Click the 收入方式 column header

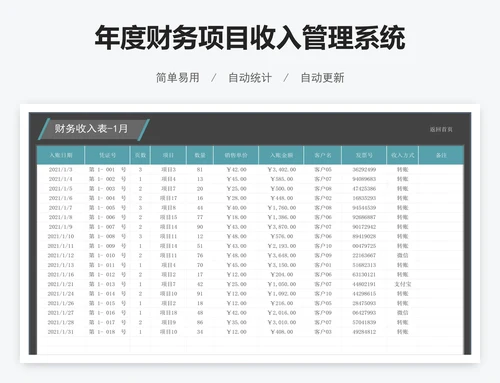click(403, 155)
